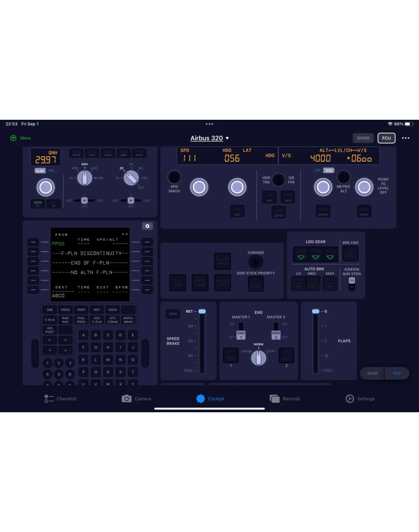Viewport: 419px width, 532px height.
Task: Open the MCDU DIR page
Action: [x=50, y=310]
